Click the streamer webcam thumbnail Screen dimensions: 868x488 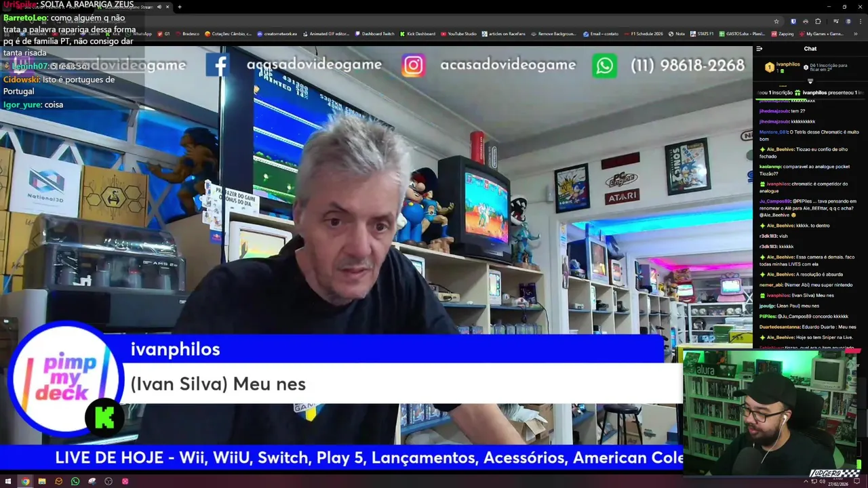(x=770, y=412)
